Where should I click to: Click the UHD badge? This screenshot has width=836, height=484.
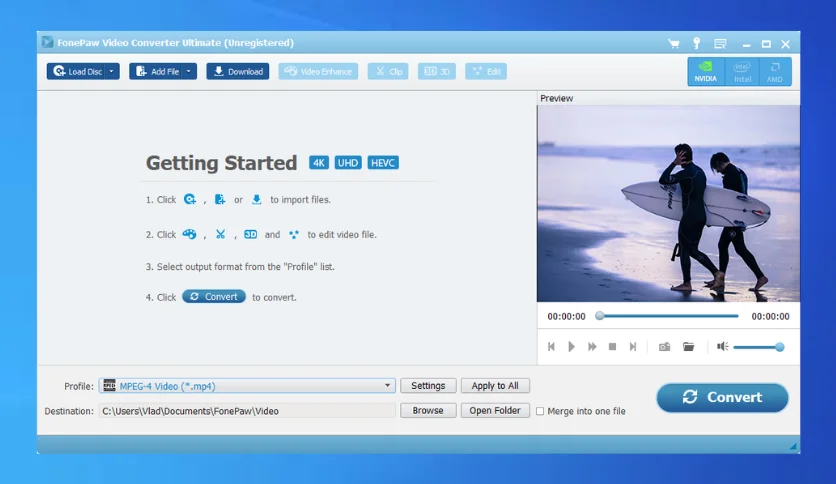pos(348,163)
